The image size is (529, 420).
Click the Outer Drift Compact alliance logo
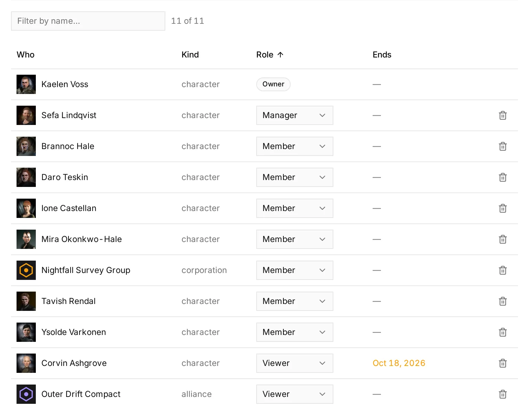click(26, 394)
